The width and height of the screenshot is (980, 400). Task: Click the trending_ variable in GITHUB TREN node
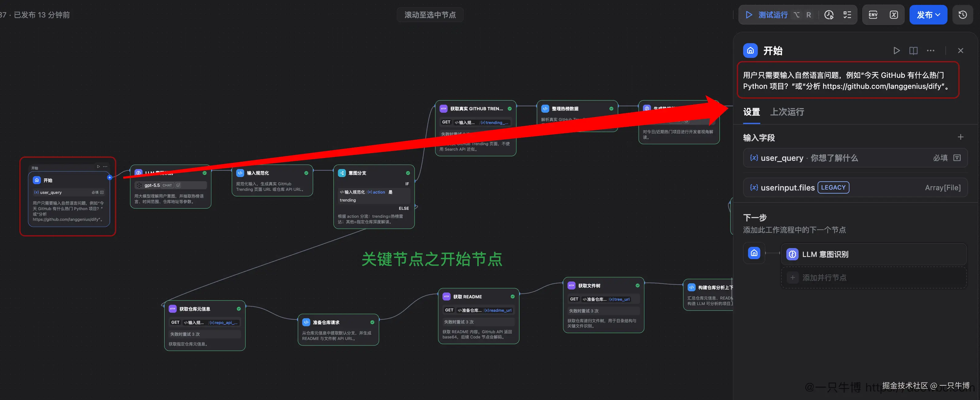[494, 123]
